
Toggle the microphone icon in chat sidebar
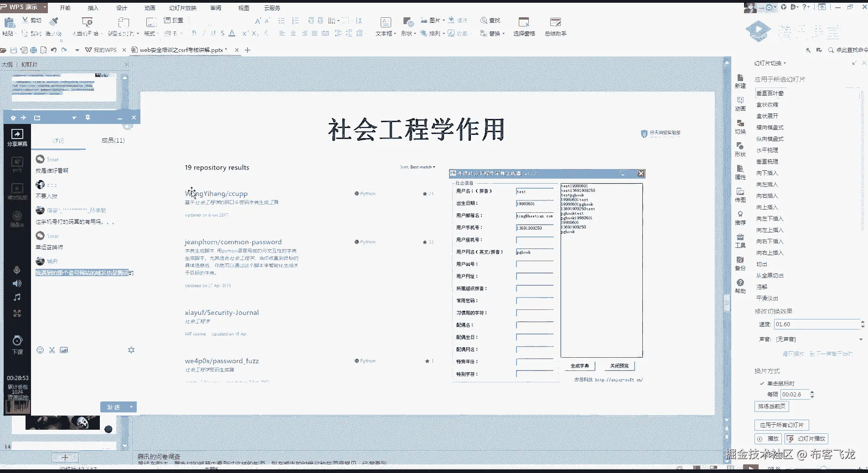click(x=17, y=270)
